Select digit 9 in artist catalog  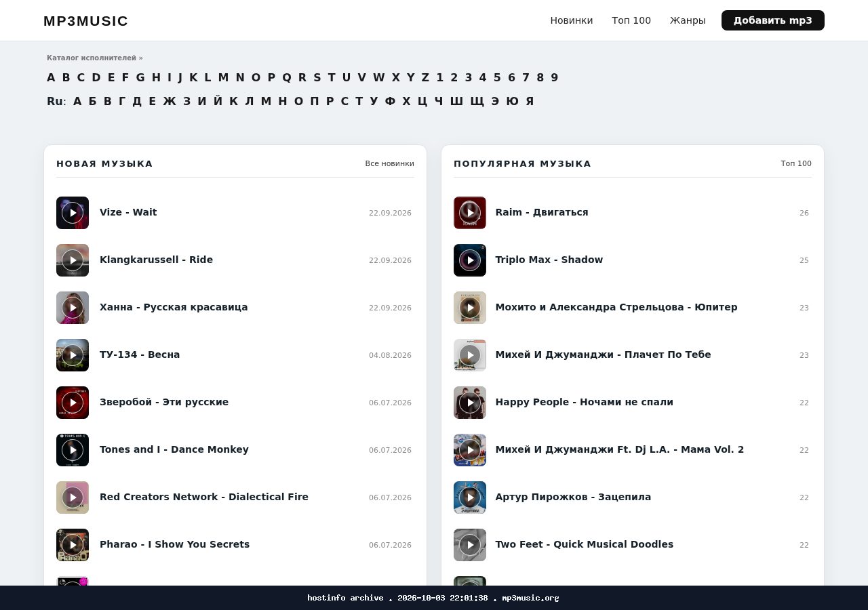[x=555, y=77]
